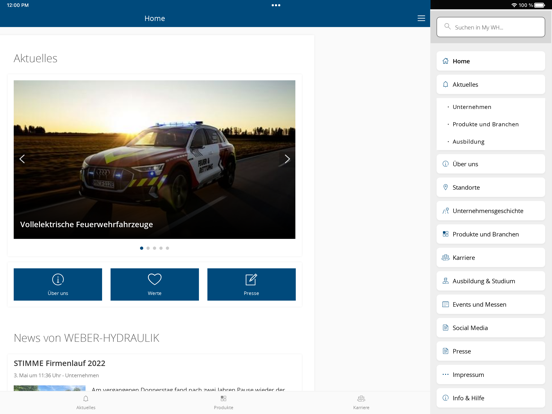Click the Social Media document icon
Viewport: 552px width, 414px height.
445,328
